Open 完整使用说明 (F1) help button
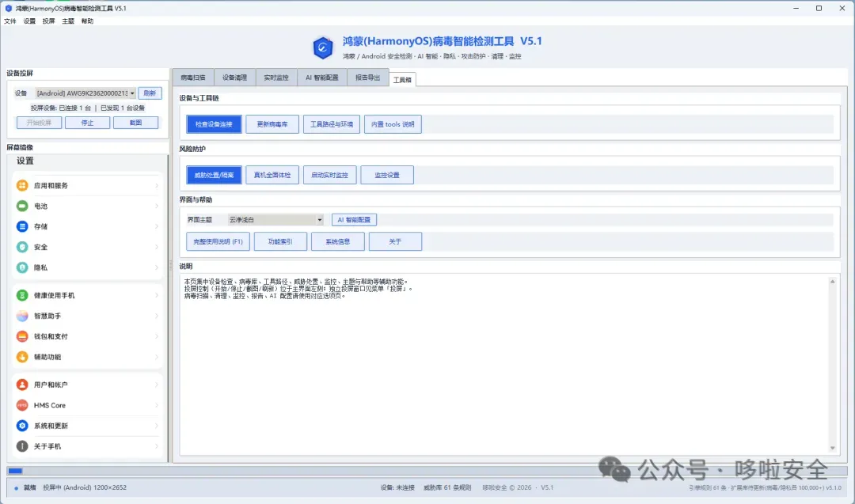 pos(218,241)
